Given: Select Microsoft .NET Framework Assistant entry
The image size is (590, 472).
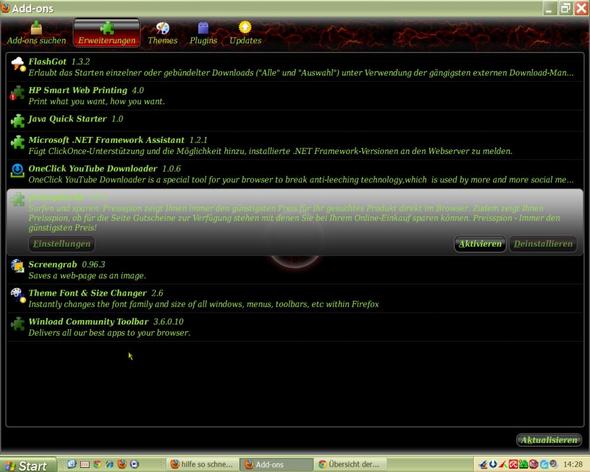Looking at the screenshot, I should click(295, 145).
